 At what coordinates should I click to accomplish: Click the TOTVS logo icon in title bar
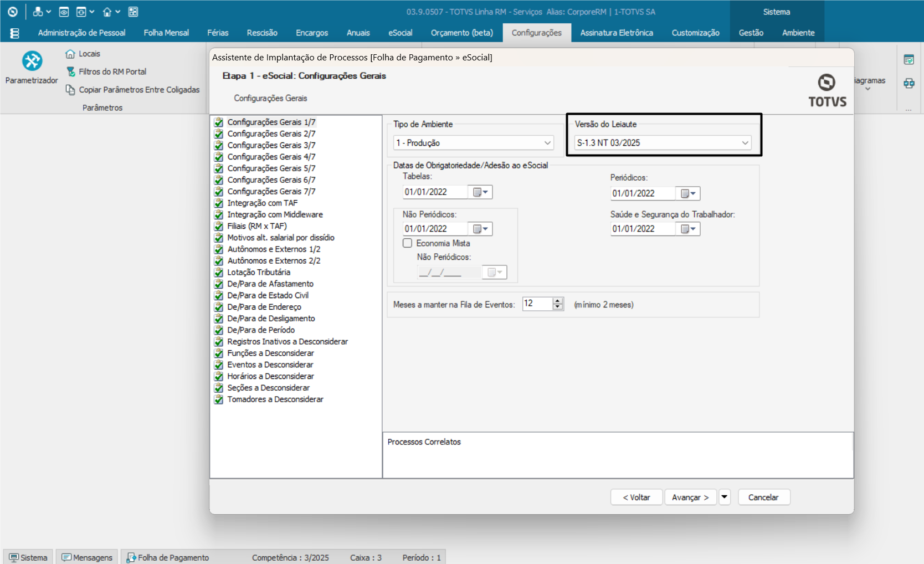[x=13, y=12]
